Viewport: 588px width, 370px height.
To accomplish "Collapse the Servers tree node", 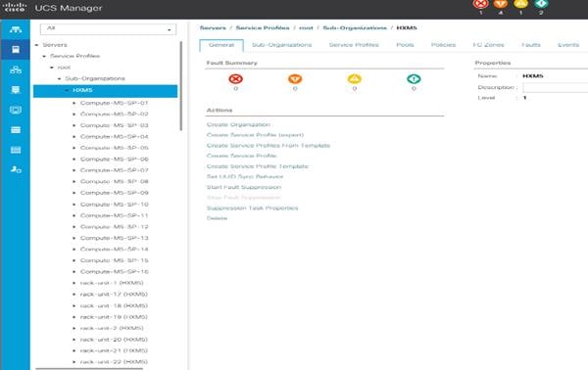I will (37, 45).
